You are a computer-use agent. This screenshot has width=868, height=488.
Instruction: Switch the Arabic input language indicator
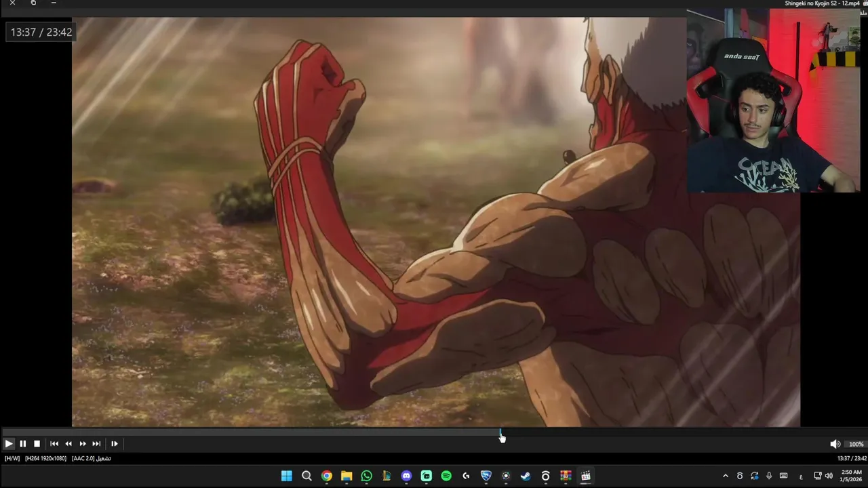coord(801,476)
